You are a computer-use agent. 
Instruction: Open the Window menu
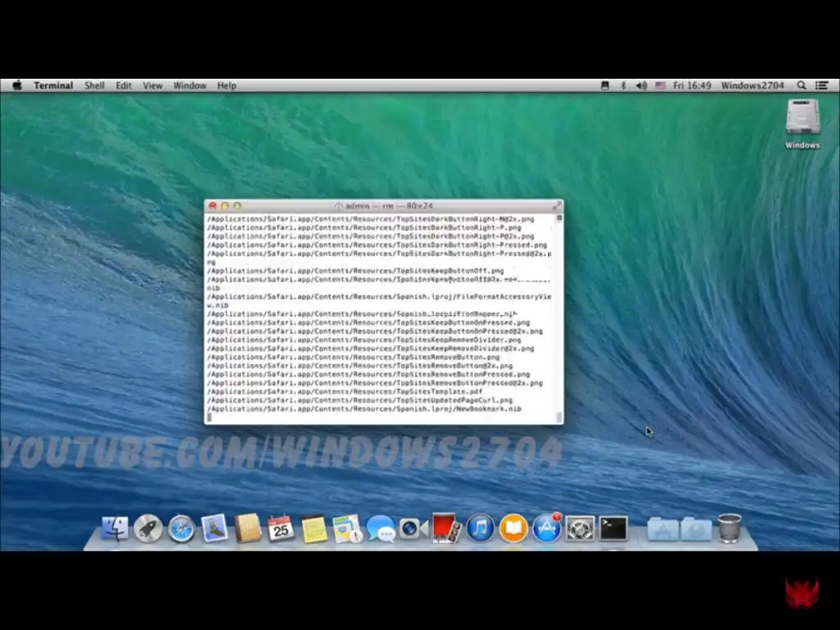tap(189, 85)
